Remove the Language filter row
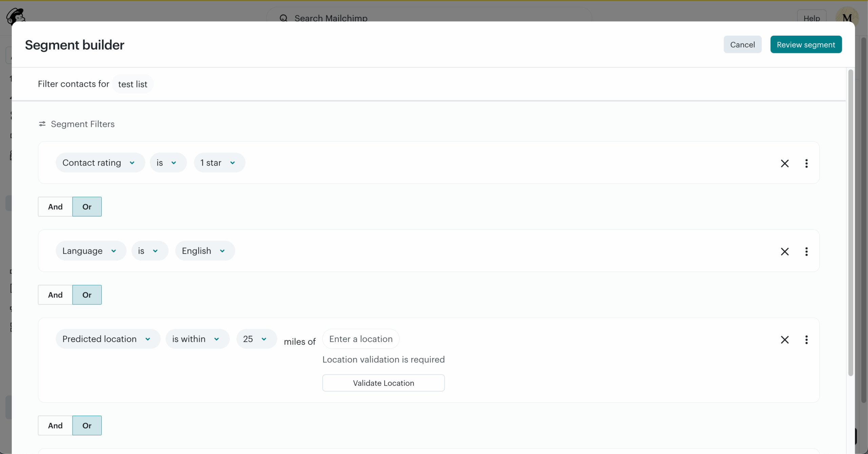868x454 pixels. pos(785,252)
